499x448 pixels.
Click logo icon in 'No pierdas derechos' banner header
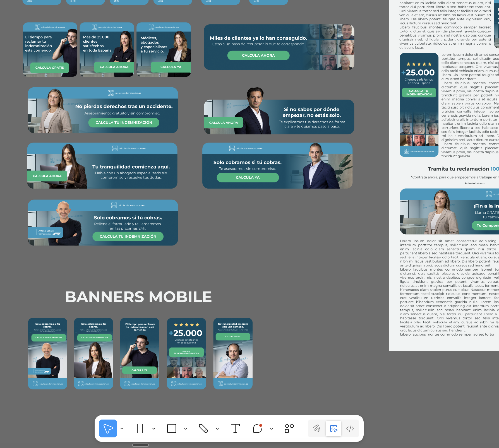point(111,93)
